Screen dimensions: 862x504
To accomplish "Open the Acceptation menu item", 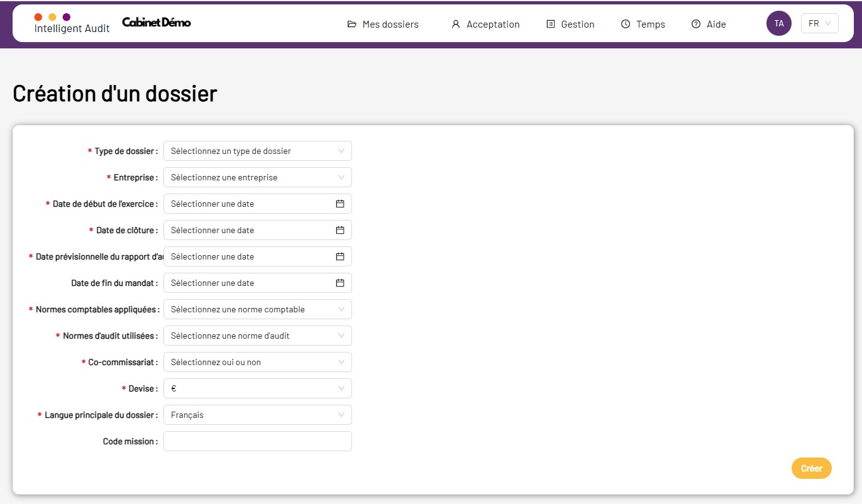I will pos(485,24).
